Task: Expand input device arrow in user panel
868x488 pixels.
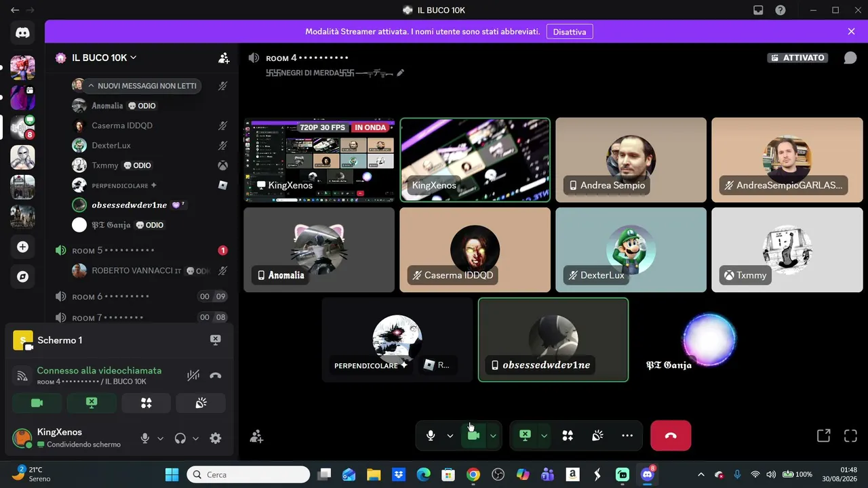Action: [161, 439]
